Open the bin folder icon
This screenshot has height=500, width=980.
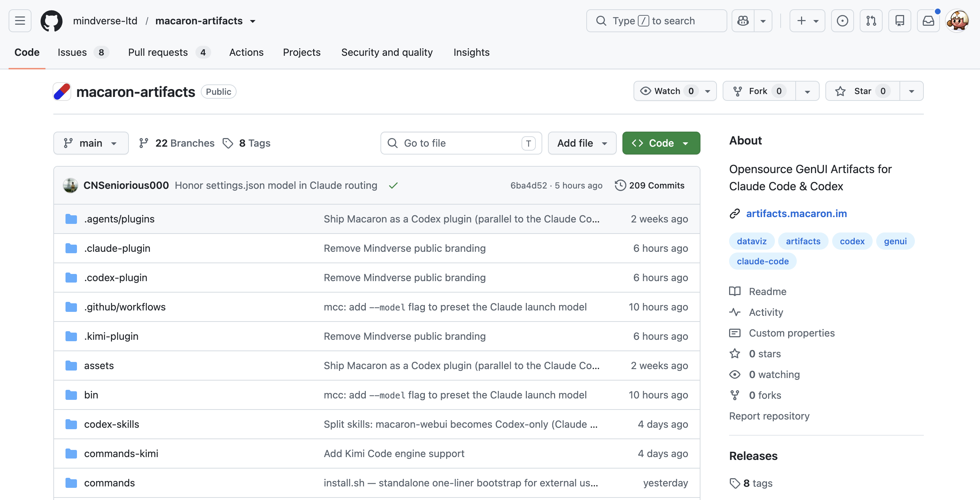tap(71, 395)
